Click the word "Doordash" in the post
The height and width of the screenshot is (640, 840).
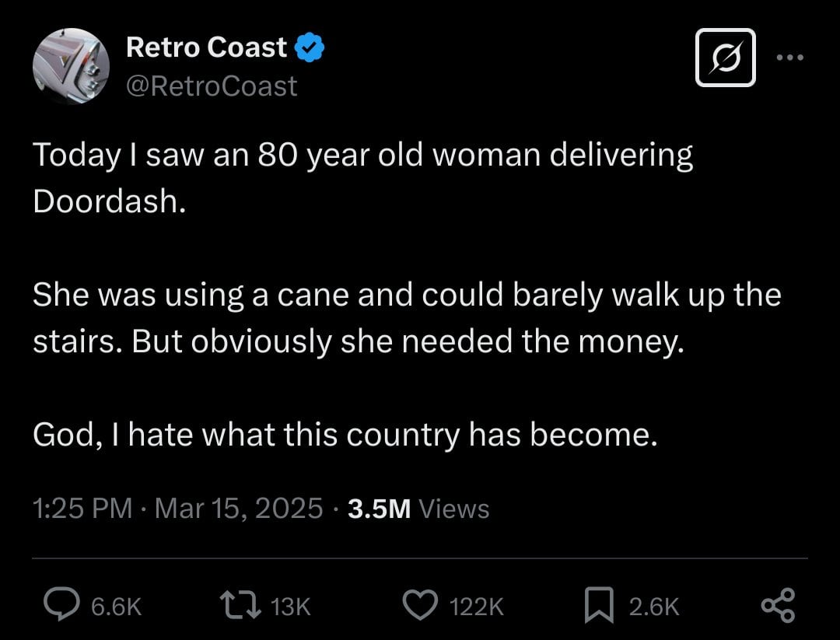point(105,201)
